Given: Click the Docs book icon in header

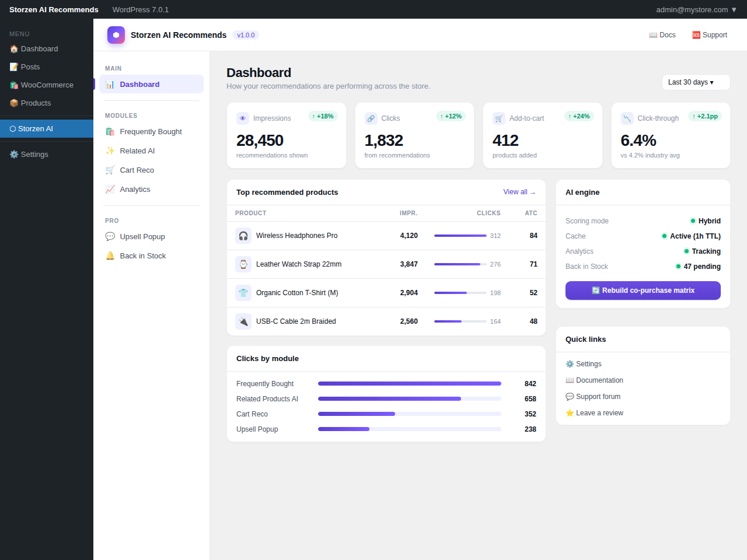Looking at the screenshot, I should (653, 35).
